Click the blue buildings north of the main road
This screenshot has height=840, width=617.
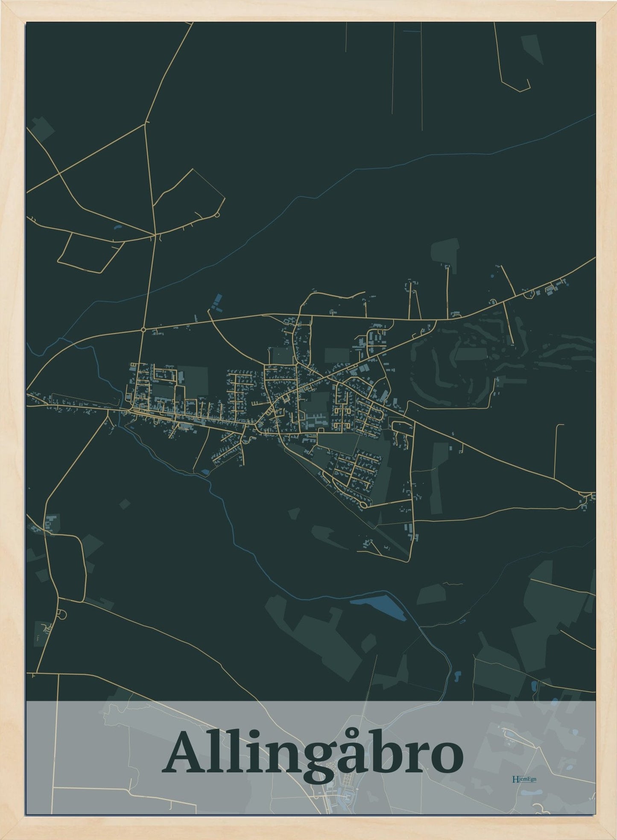click(217, 302)
